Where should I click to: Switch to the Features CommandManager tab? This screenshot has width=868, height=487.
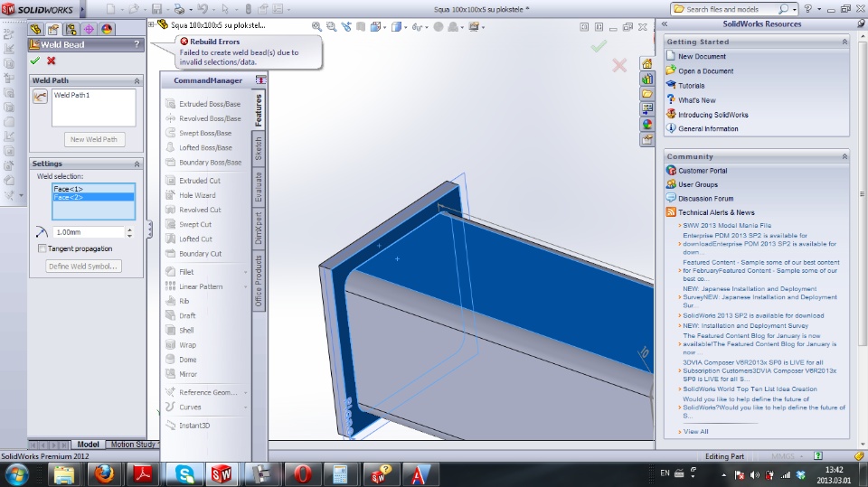[x=259, y=109]
